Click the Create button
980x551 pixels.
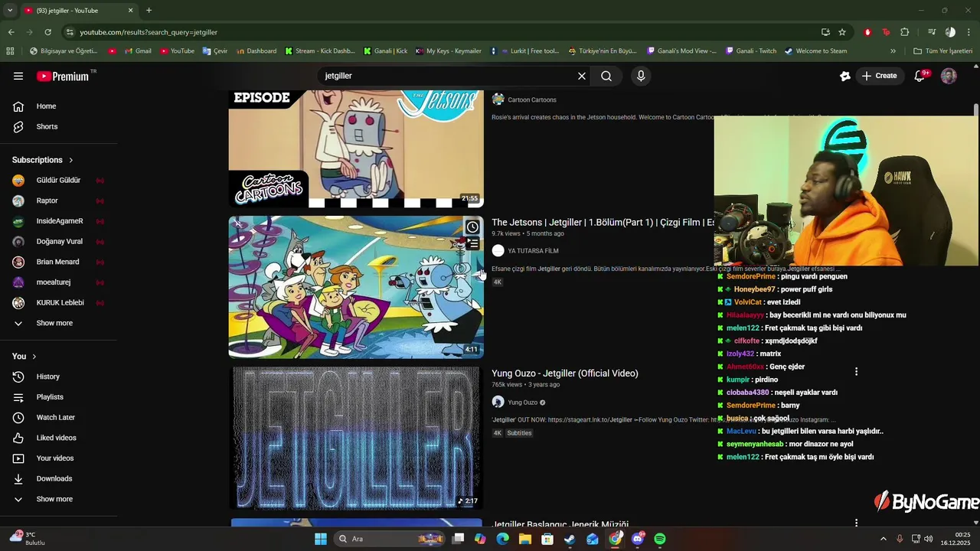click(879, 76)
